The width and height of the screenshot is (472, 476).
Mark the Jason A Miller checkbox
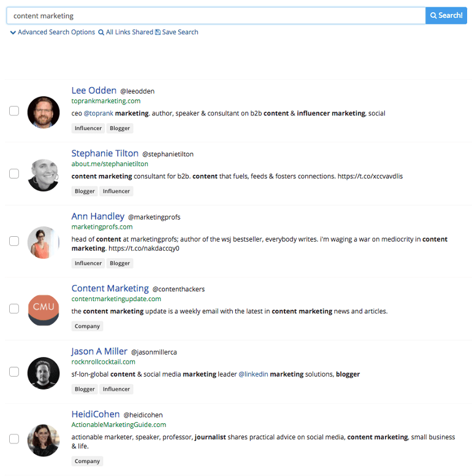tap(14, 372)
